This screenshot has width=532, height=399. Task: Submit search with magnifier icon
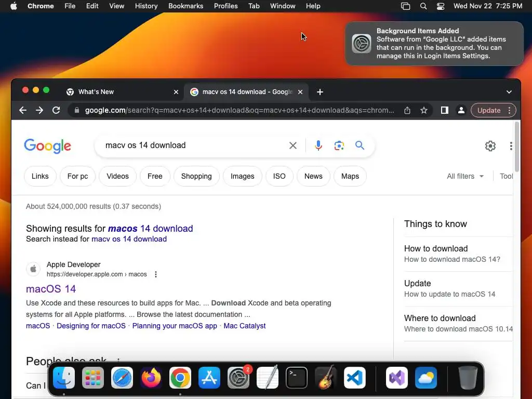(360, 145)
